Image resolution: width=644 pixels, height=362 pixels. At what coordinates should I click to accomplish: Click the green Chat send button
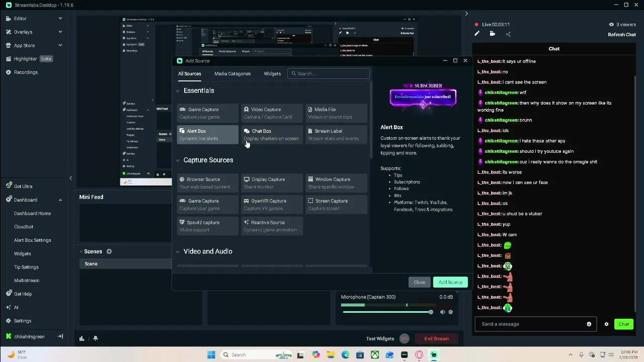tap(624, 324)
